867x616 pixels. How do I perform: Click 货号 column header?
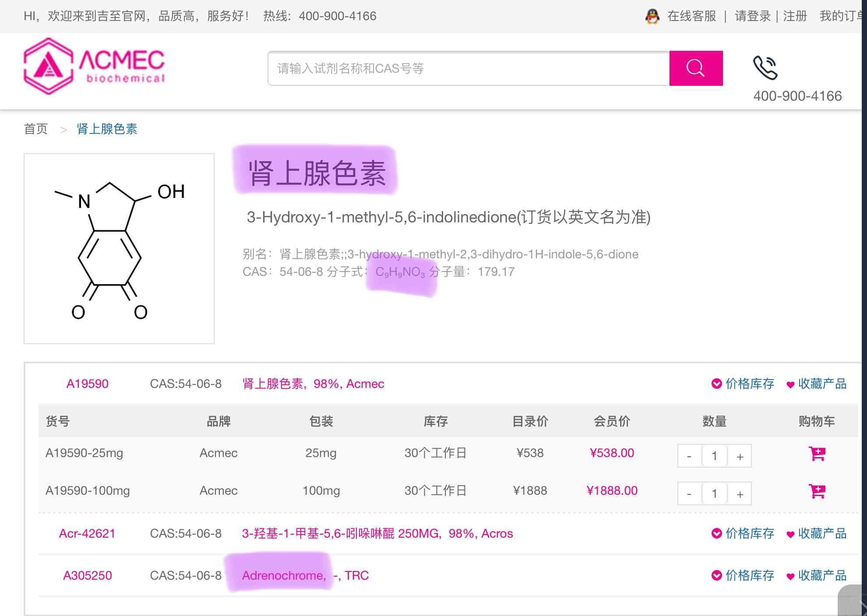[x=58, y=422]
